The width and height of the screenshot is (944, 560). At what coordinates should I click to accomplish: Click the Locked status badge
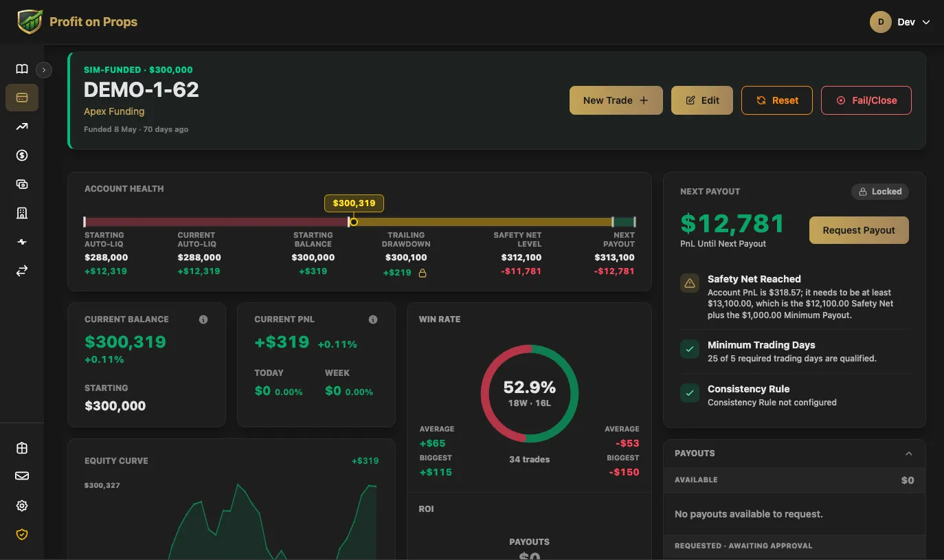880,192
